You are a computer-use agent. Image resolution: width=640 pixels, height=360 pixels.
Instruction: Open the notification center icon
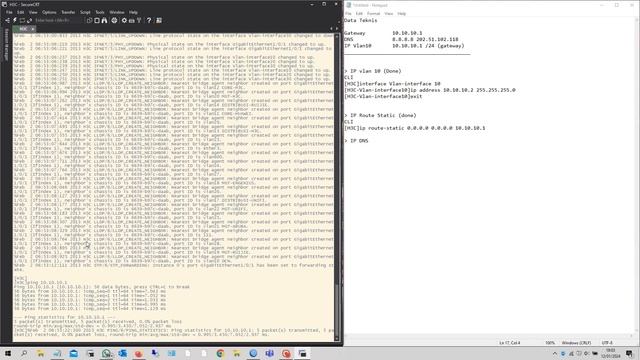(x=629, y=353)
